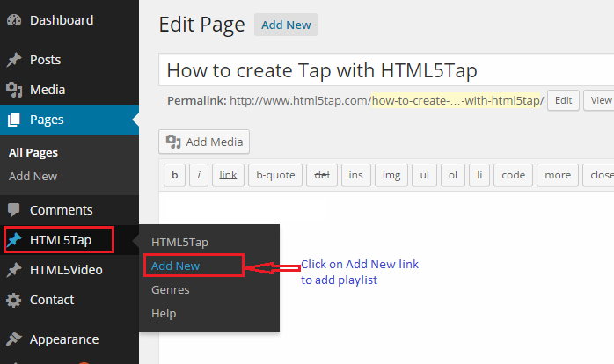Open Media library menu label

(x=48, y=90)
